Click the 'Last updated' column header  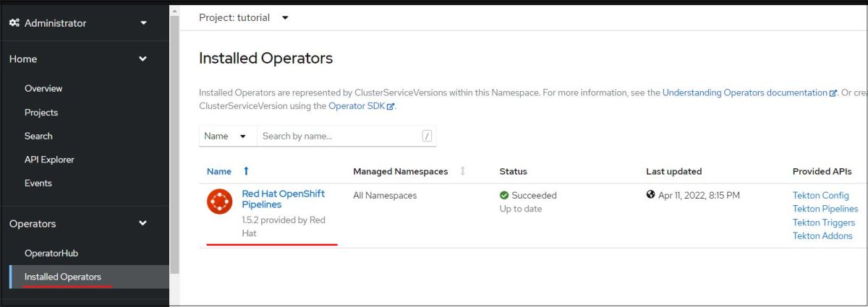[x=674, y=171]
